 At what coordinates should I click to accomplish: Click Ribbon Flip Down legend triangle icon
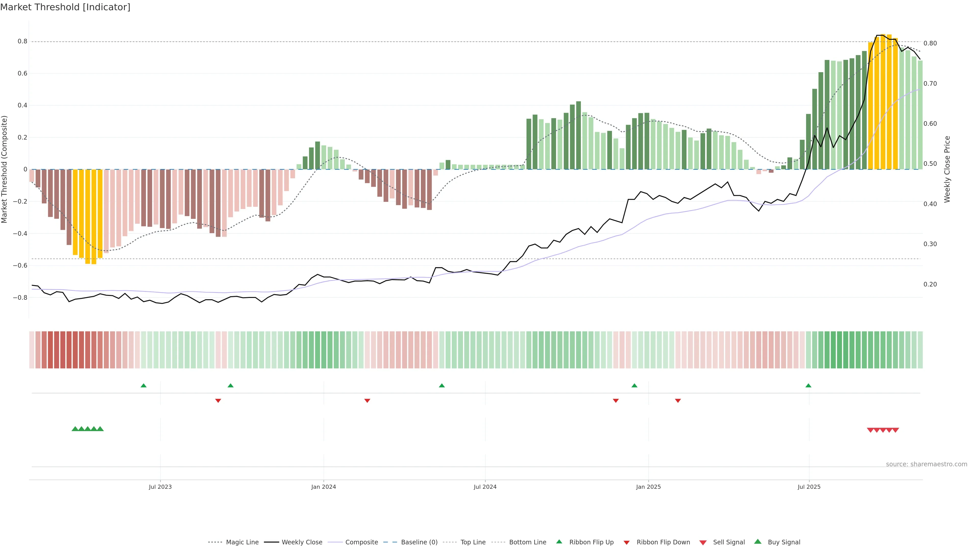tap(627, 543)
